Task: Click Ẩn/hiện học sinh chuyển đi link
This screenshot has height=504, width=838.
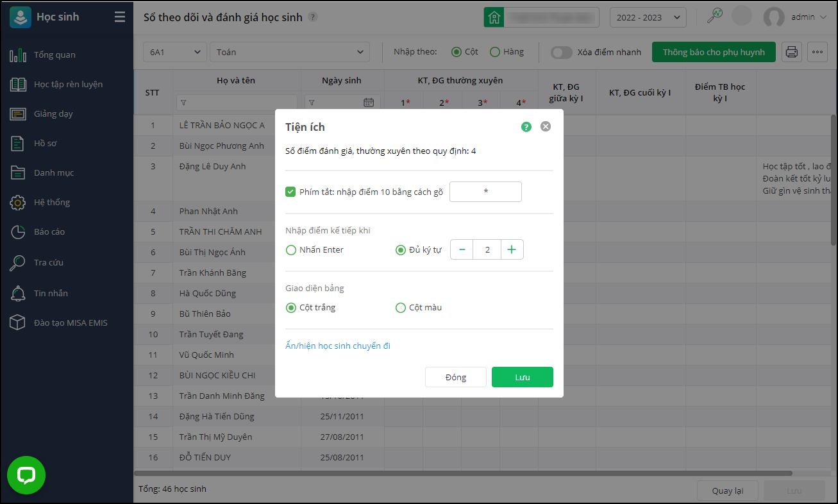Action: point(338,346)
